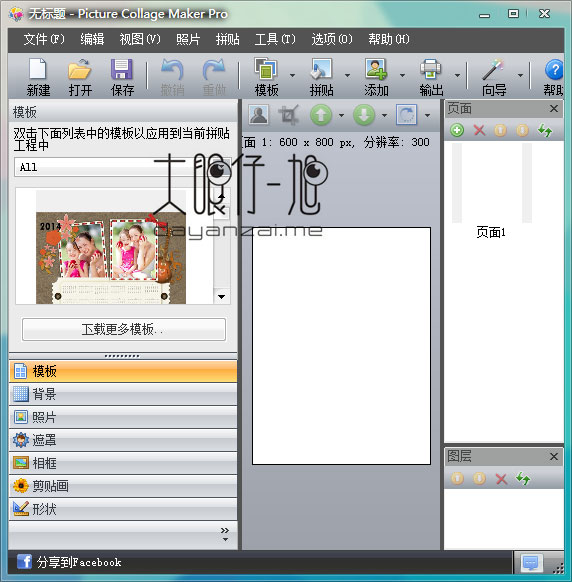Select the 模板 sidebar tab

coord(123,371)
